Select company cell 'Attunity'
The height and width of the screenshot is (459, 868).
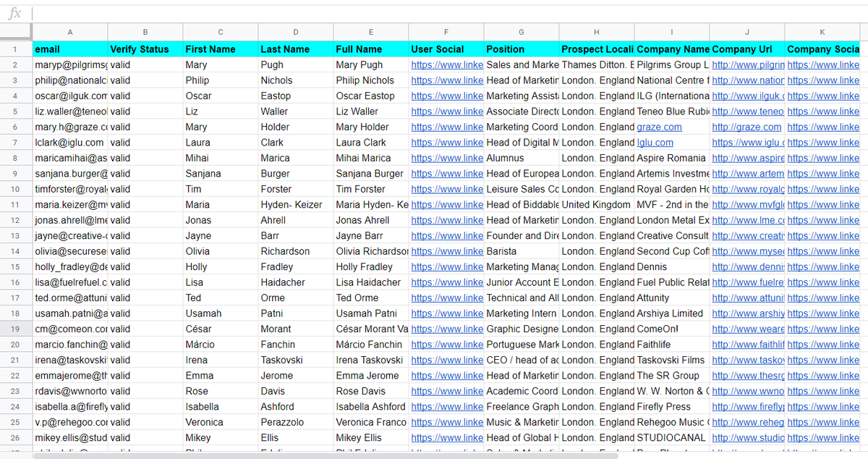coord(672,298)
